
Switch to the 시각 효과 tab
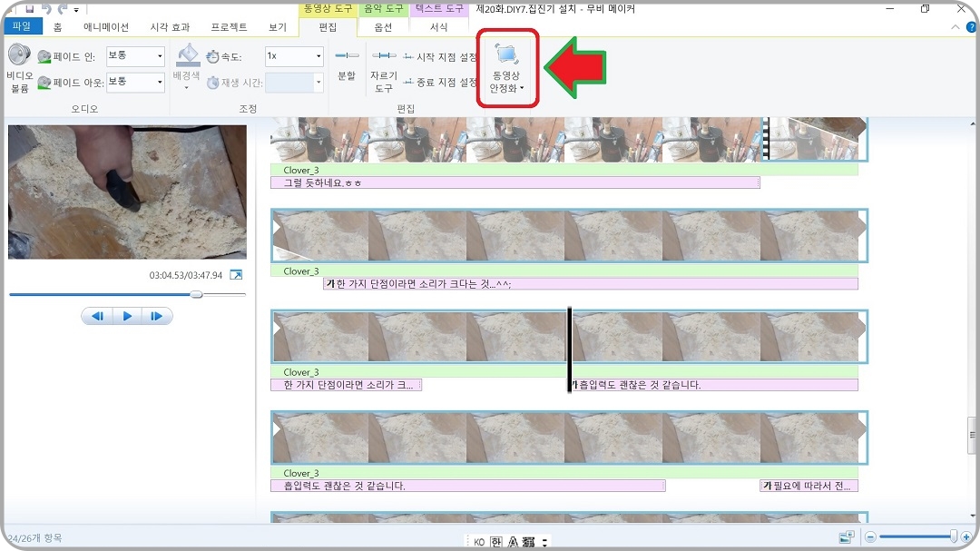[170, 27]
